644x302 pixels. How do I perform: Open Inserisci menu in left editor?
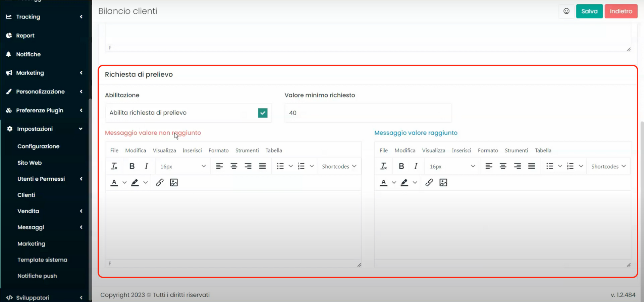pyautogui.click(x=192, y=150)
